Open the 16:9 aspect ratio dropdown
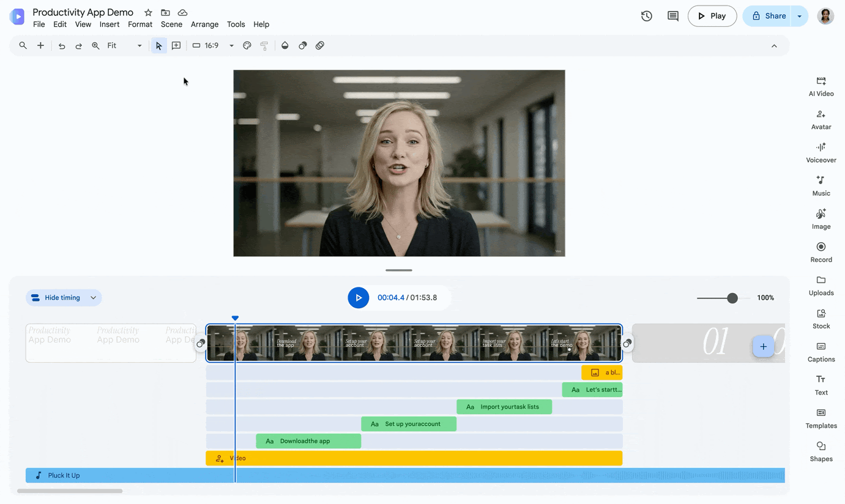The image size is (845, 504). pos(213,45)
